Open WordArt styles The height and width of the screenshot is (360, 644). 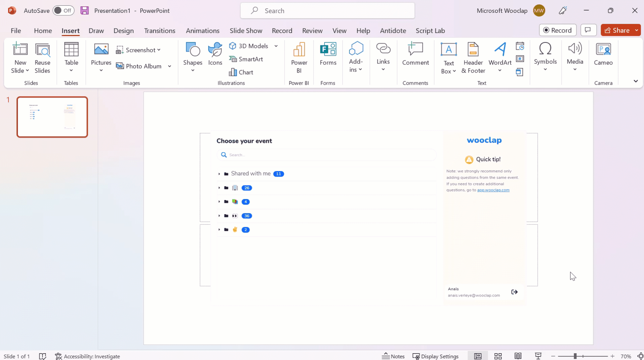click(500, 58)
